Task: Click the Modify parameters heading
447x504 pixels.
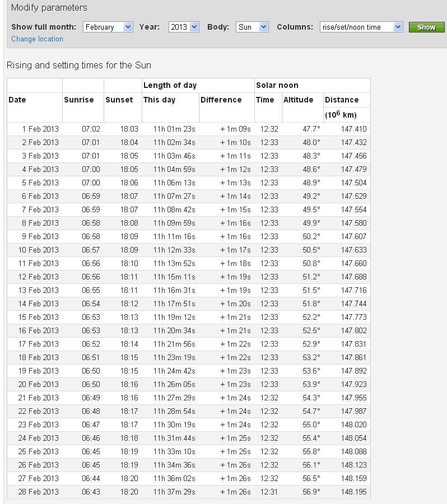Action: pos(49,8)
